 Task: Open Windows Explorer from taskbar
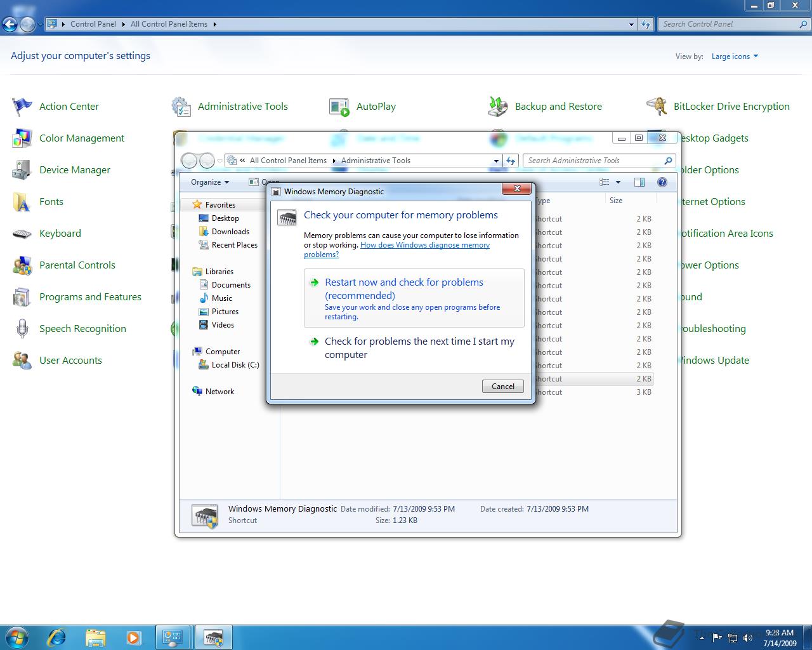pyautogui.click(x=96, y=637)
